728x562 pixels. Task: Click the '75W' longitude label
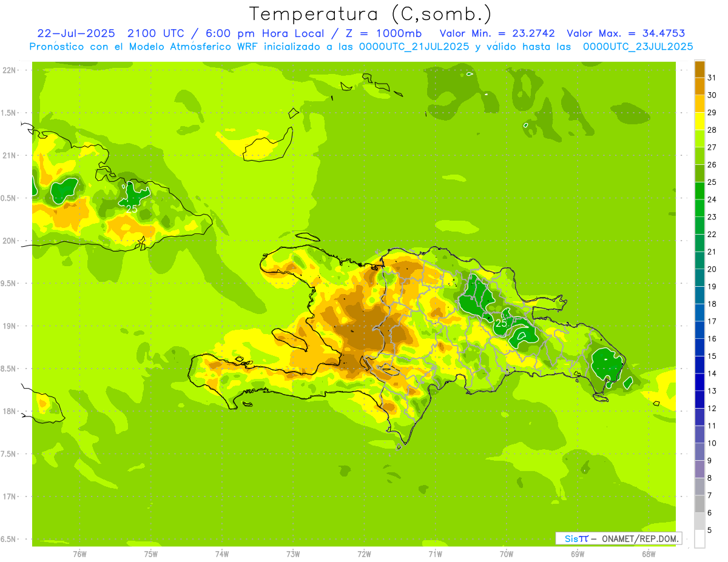click(150, 554)
